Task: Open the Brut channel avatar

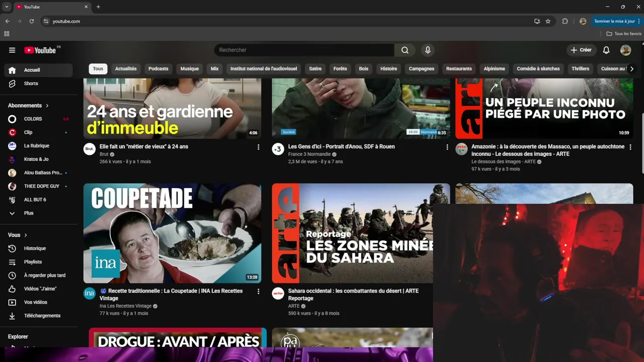Action: [90, 149]
